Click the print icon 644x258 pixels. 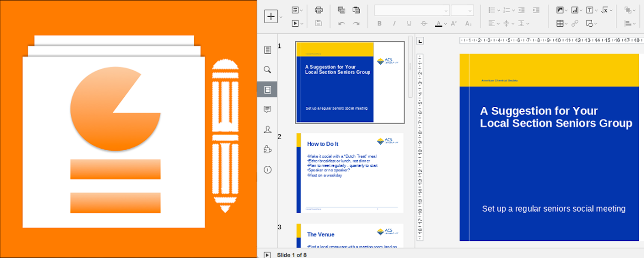pos(318,10)
